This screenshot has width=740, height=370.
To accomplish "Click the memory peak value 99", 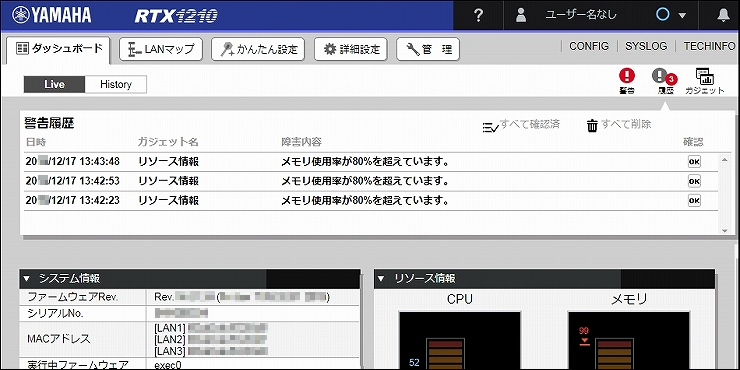I will click(x=584, y=330).
